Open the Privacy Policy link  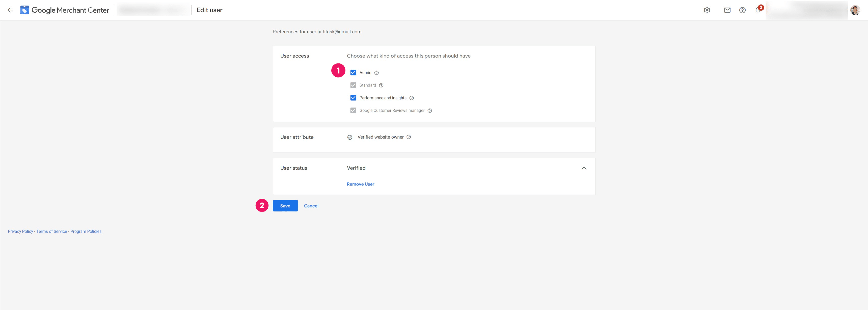tap(20, 231)
